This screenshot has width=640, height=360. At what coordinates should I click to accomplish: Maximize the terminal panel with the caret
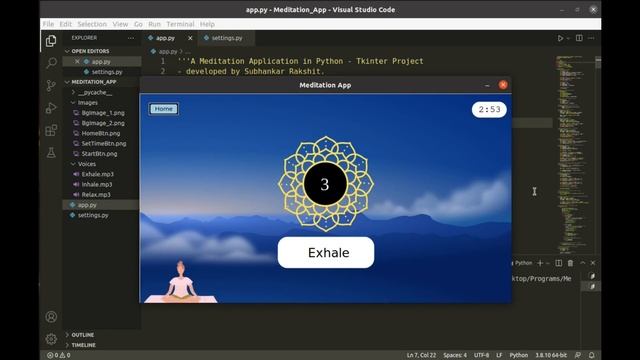pos(582,263)
